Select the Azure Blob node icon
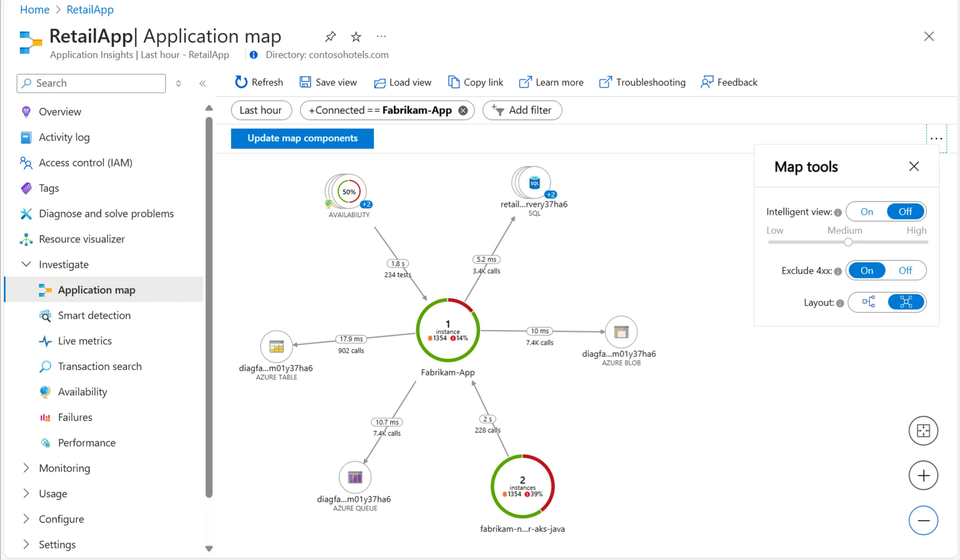 click(621, 332)
